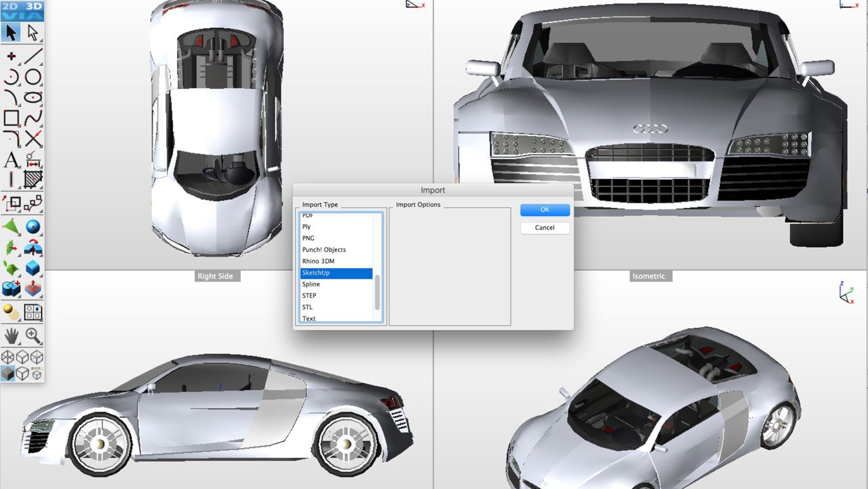This screenshot has height=489, width=868.
Task: Select the point tool with red cross
Action: click(11, 56)
